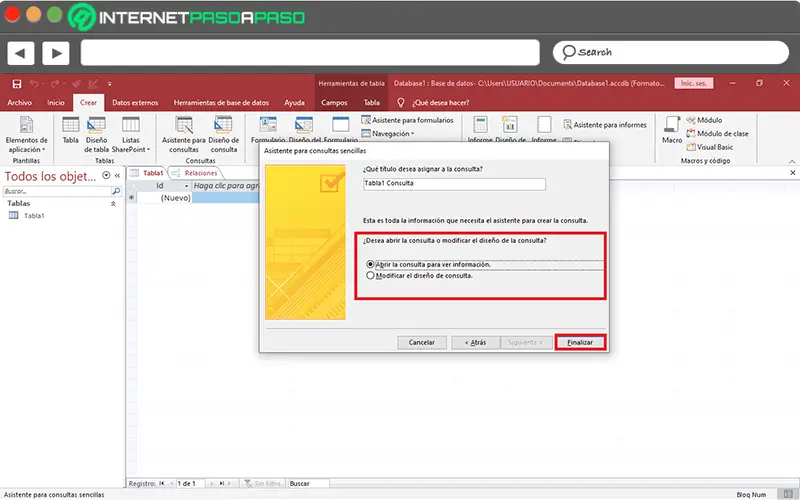Select Abrir la consulta para ver información

click(370, 264)
